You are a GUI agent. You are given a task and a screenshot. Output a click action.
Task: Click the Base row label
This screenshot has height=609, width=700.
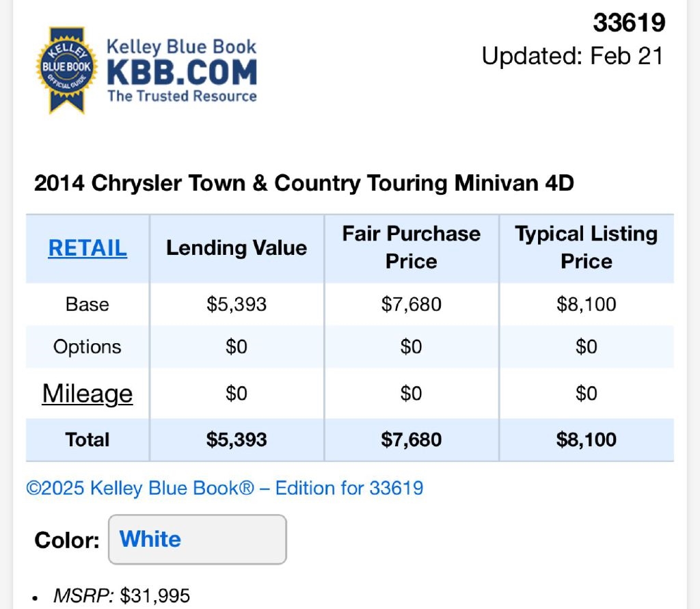point(87,304)
